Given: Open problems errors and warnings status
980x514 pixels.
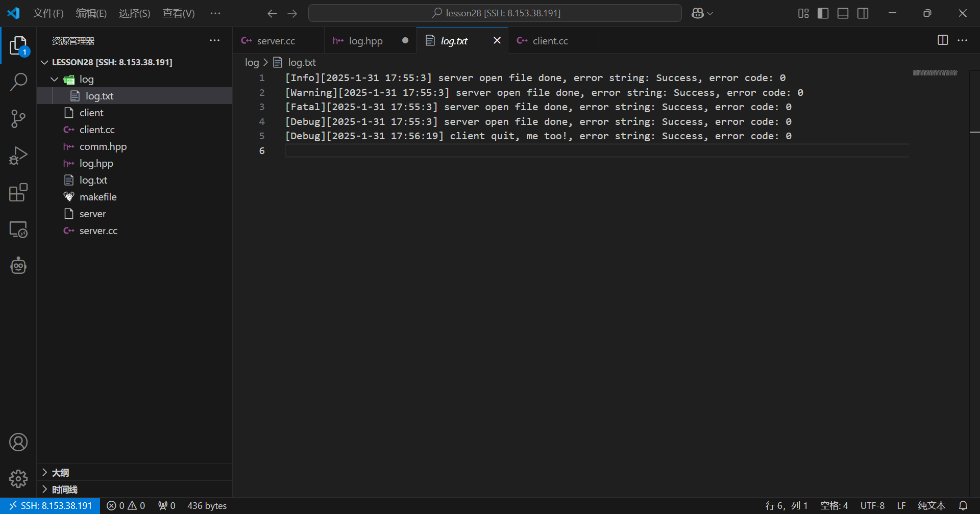Looking at the screenshot, I should (126, 506).
